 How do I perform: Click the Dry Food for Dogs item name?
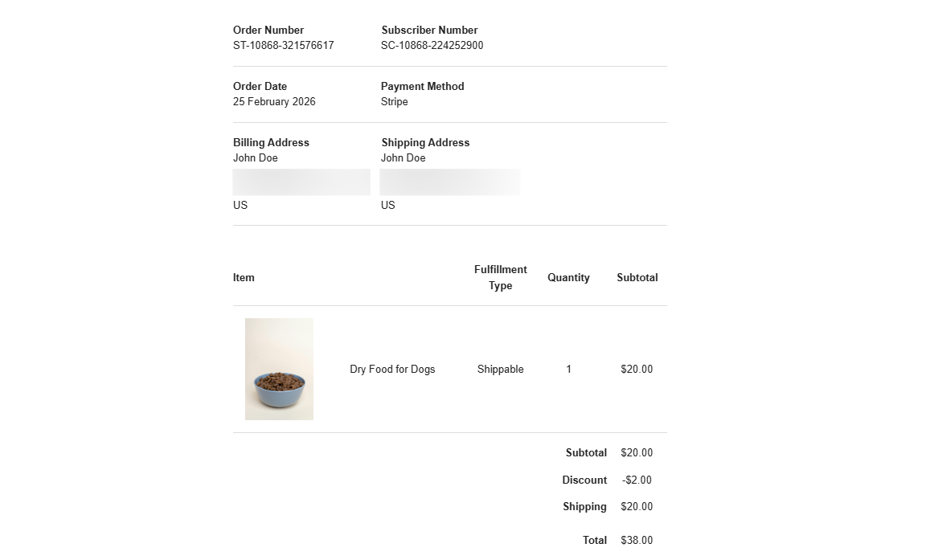[x=392, y=370]
